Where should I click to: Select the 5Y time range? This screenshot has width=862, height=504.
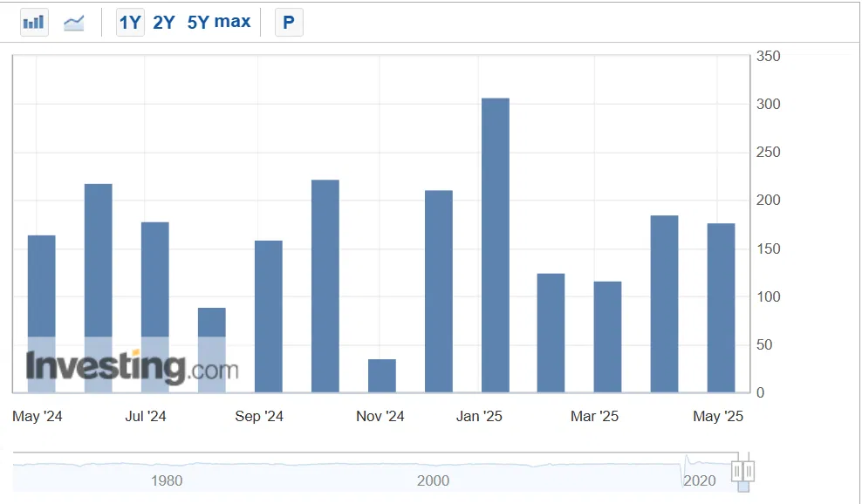pyautogui.click(x=198, y=23)
